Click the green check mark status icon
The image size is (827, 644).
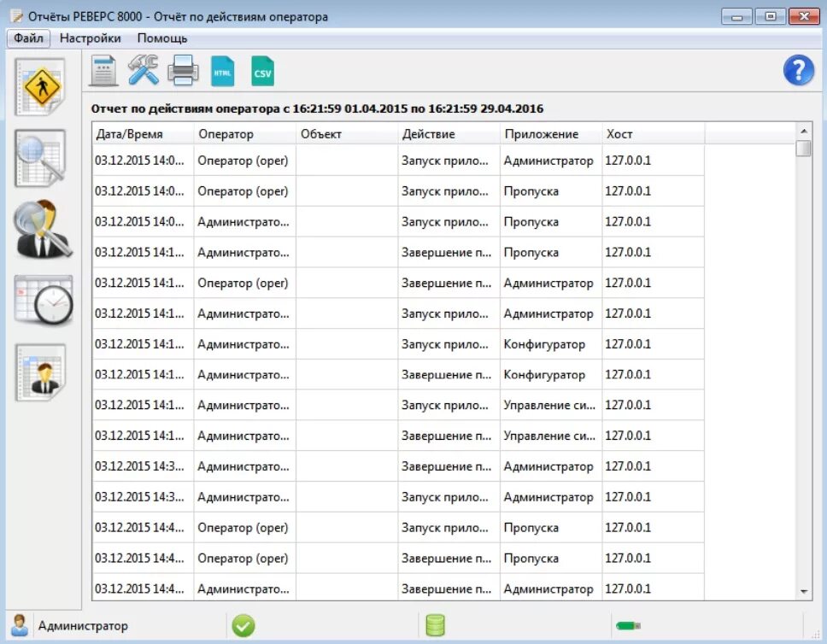243,626
